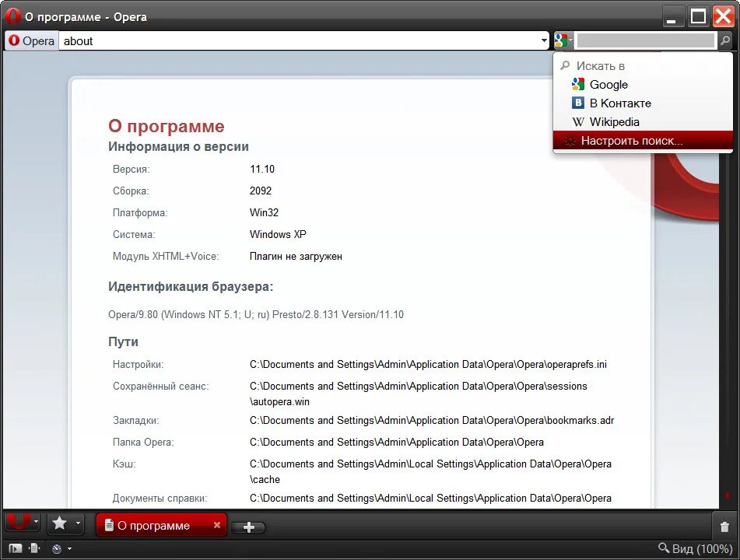This screenshot has height=560, width=740.
Task: Click the 'О программе' red heading
Action: tap(166, 126)
